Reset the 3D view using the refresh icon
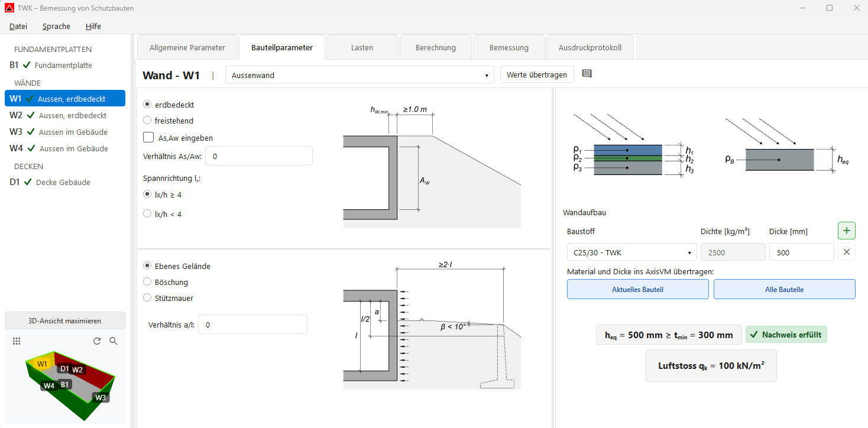 [96, 341]
